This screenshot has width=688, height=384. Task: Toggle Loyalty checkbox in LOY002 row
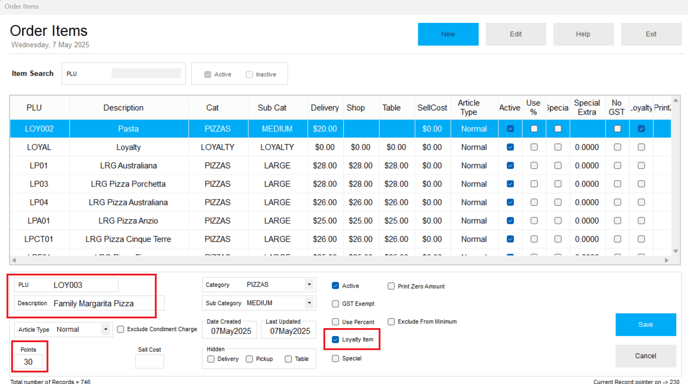click(641, 129)
